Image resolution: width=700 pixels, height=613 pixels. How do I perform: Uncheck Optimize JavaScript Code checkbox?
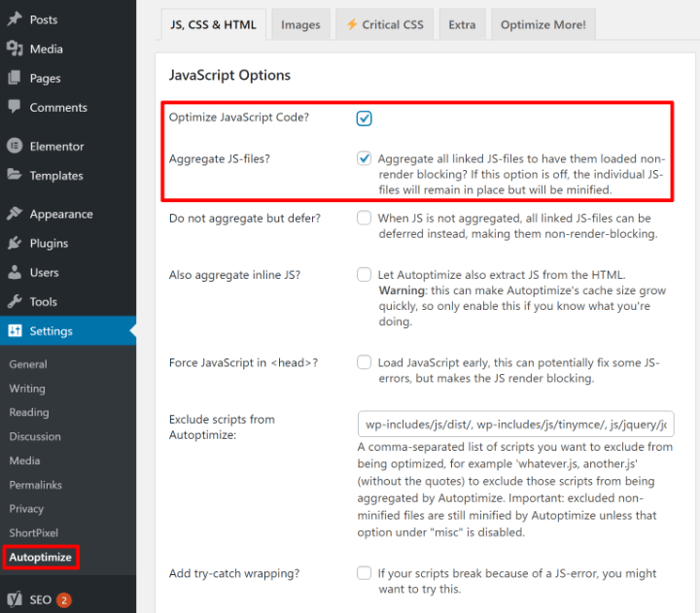[364, 119]
